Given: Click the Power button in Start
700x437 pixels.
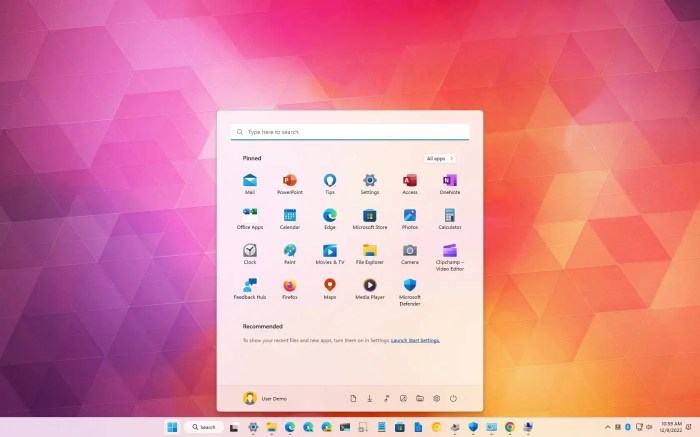Looking at the screenshot, I should [x=453, y=399].
